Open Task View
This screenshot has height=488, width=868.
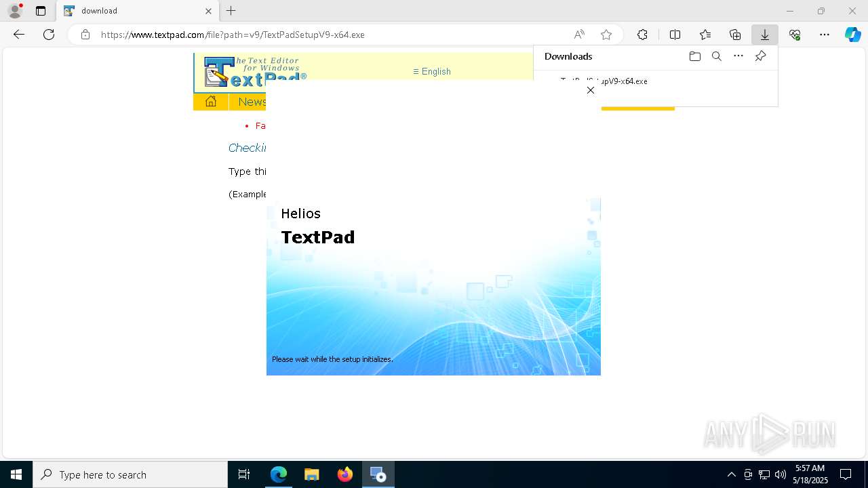point(244,474)
